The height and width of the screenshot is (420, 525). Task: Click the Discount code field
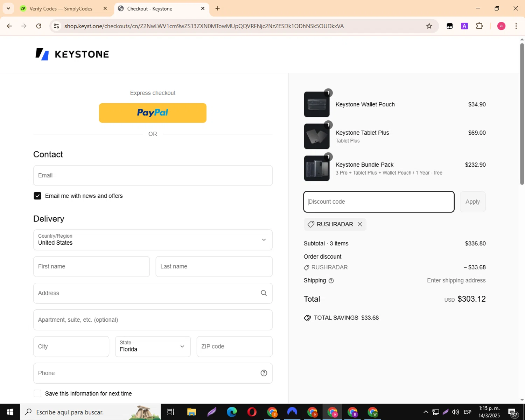(x=379, y=202)
